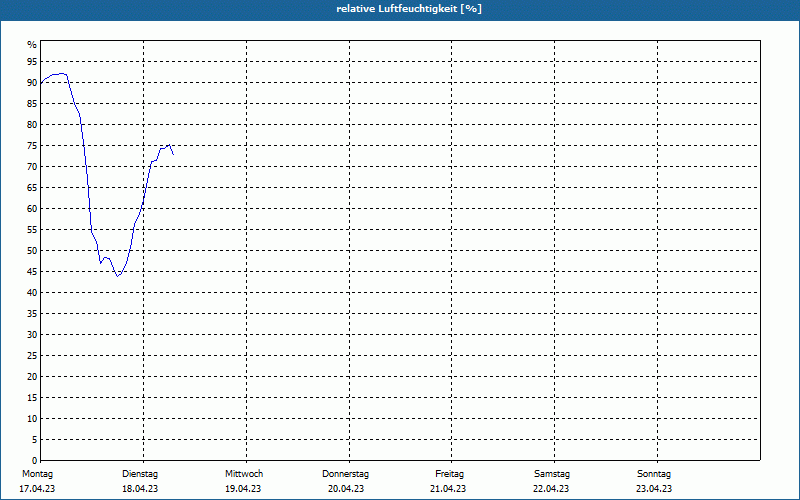
Task: Click the 55 y-axis value
Action: (x=32, y=230)
